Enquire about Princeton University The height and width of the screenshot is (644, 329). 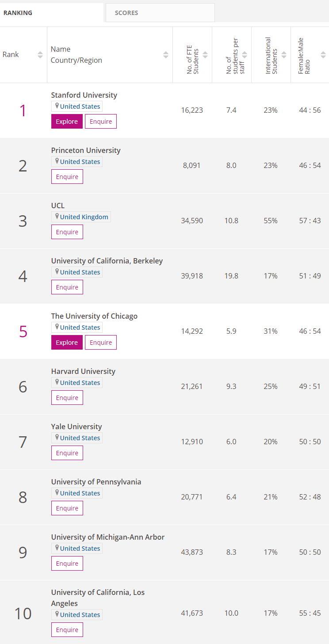click(67, 177)
